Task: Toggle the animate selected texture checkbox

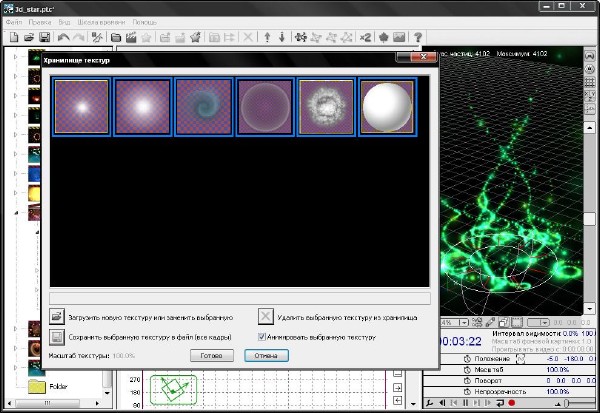Action: [262, 338]
